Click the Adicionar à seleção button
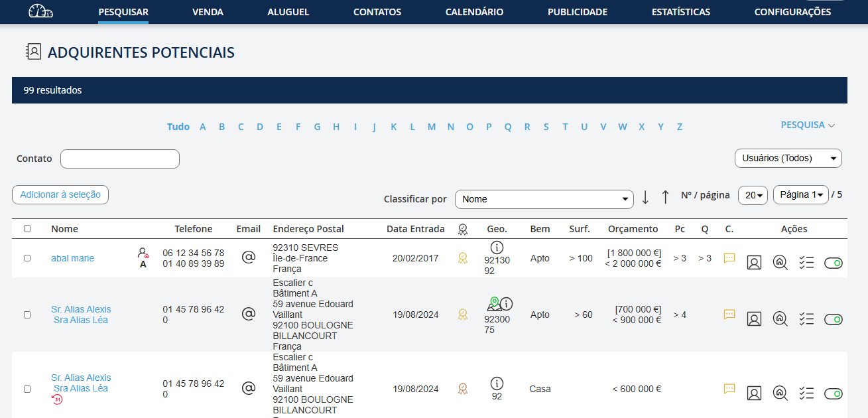Viewport: 868px width, 418px height. click(60, 194)
